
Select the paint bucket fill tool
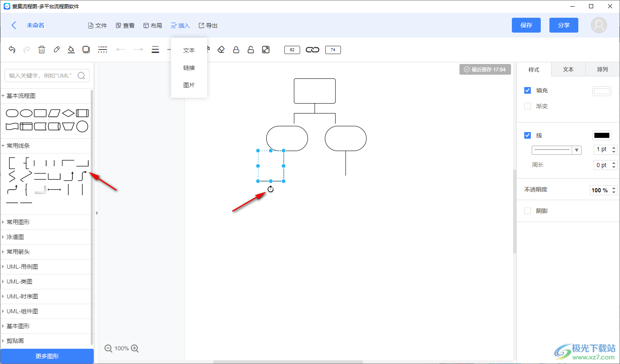point(71,50)
